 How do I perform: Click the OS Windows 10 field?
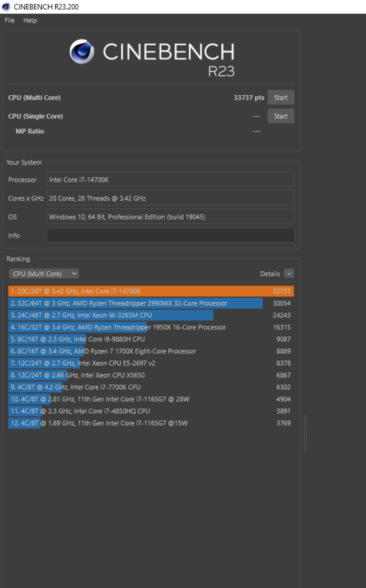171,217
